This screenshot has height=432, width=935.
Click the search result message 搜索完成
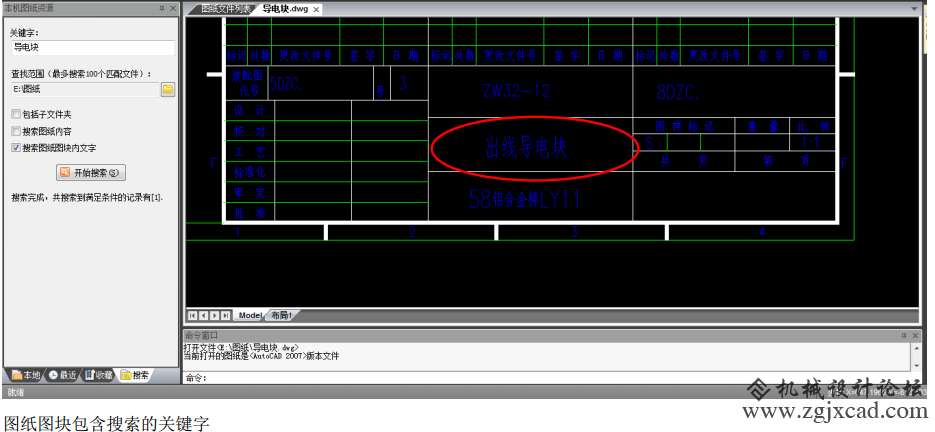point(87,197)
